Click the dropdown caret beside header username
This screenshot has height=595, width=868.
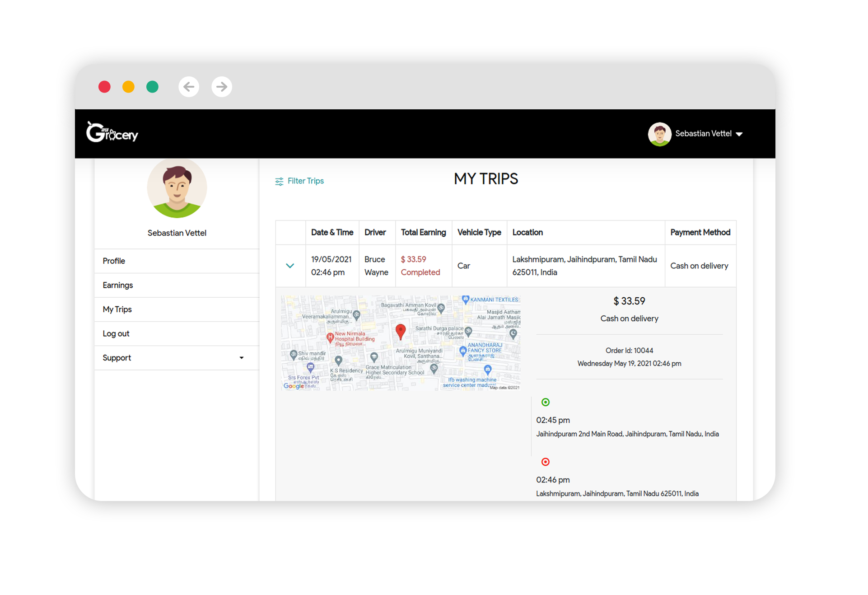point(739,134)
